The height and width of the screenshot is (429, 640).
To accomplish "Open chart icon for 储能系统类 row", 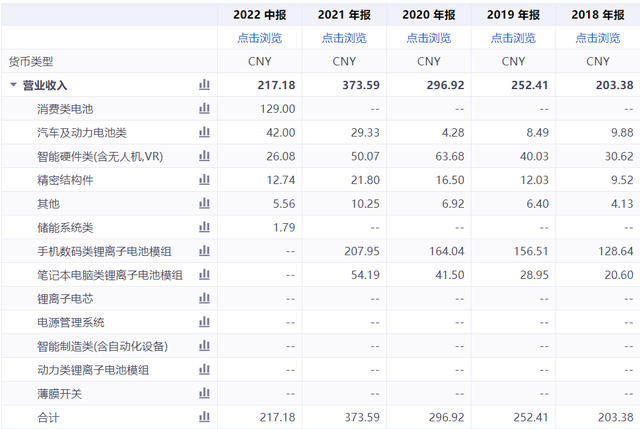I will tap(204, 227).
